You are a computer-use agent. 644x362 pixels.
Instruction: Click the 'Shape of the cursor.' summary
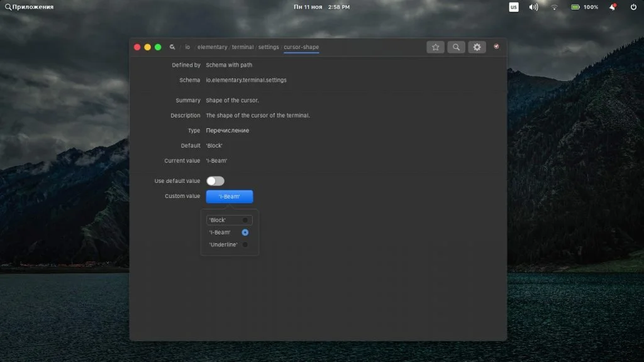[233, 100]
